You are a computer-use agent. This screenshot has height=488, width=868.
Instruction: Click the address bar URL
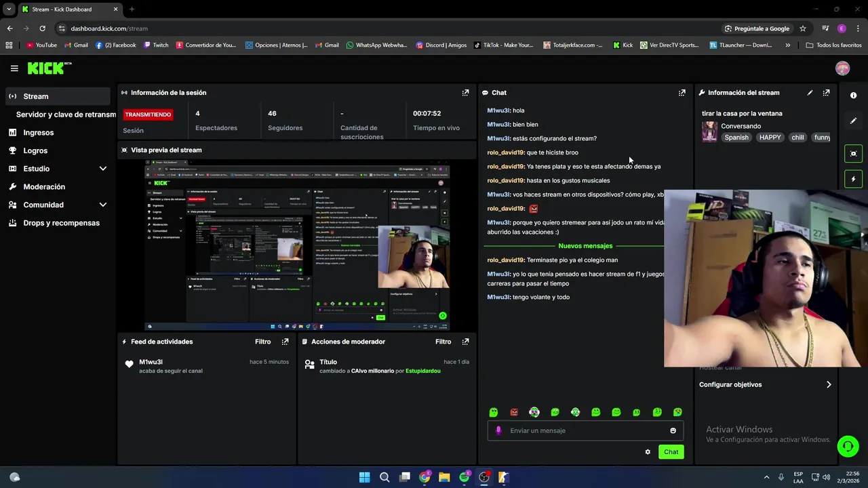[109, 28]
